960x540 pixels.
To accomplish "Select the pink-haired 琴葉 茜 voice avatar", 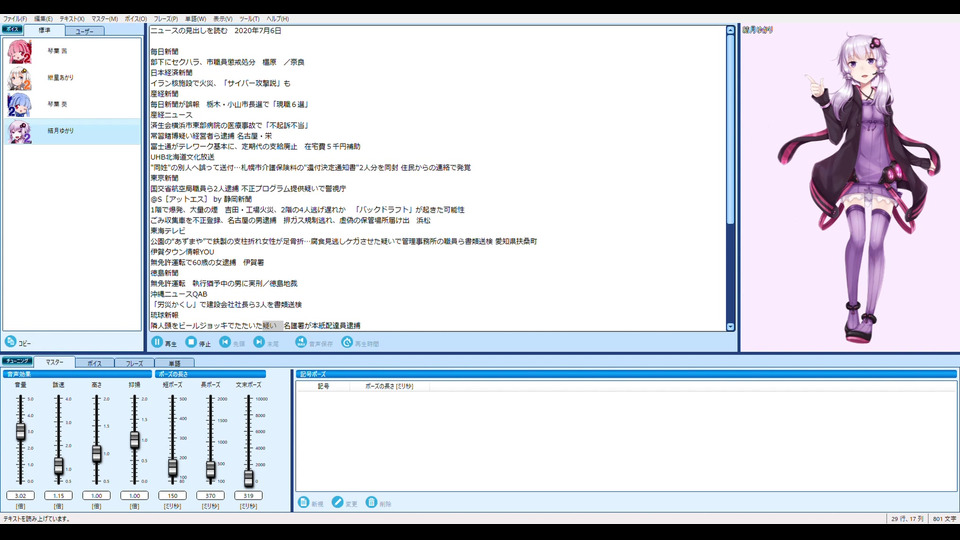I will [x=19, y=51].
